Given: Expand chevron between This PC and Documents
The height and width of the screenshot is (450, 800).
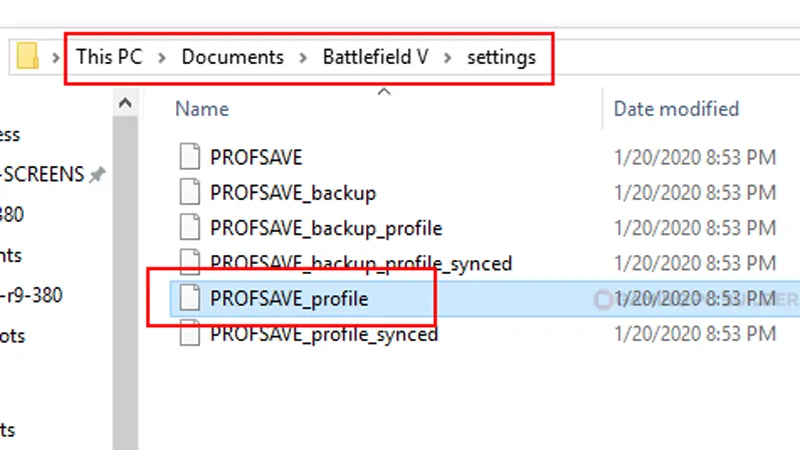Looking at the screenshot, I should click(162, 57).
